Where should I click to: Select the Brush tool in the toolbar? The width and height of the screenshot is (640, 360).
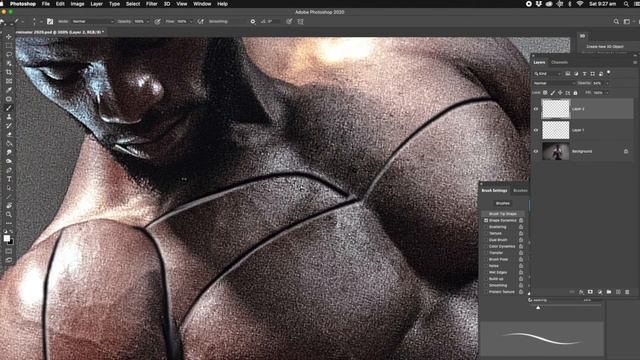[9, 108]
